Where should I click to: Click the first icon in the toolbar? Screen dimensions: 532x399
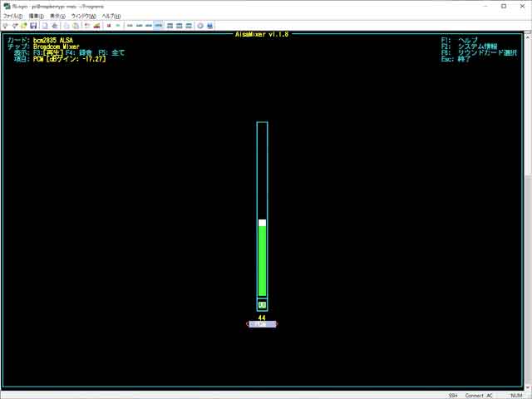pyautogui.click(x=6, y=26)
